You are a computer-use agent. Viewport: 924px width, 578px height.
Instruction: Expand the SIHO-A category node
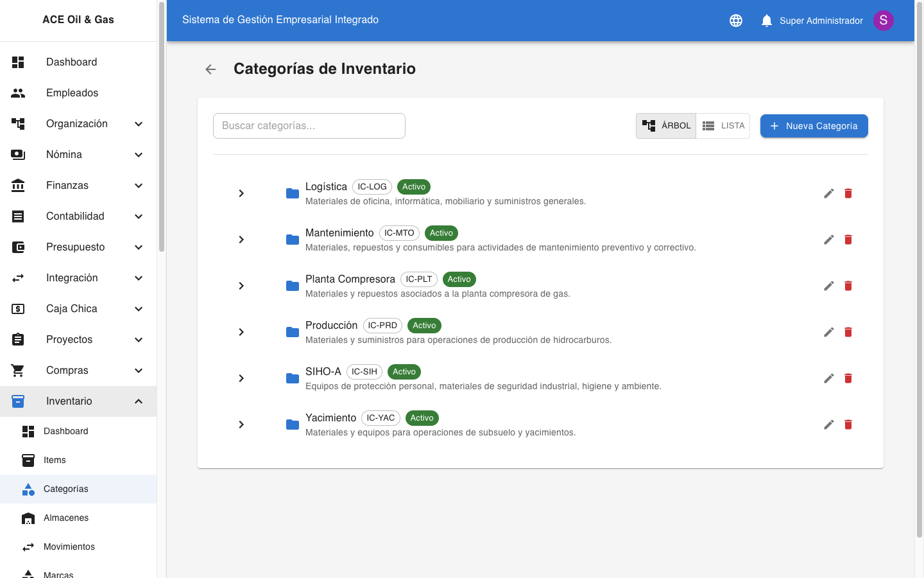pyautogui.click(x=241, y=378)
